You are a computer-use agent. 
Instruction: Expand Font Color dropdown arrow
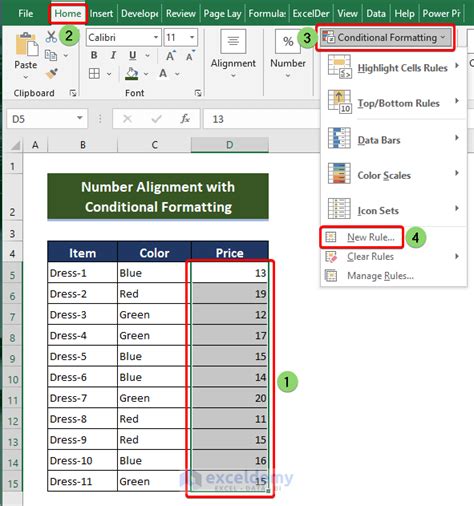click(177, 74)
